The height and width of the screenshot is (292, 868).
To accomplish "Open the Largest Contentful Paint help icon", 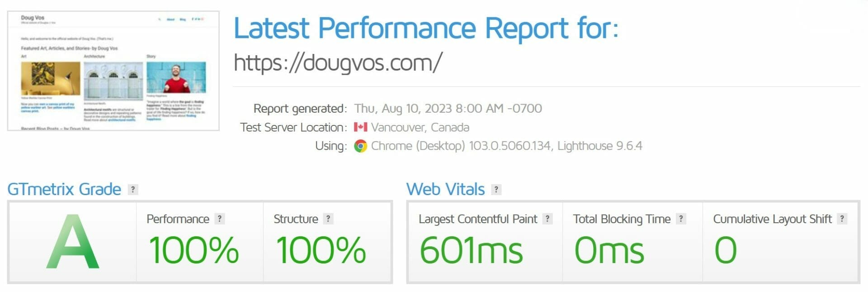I will (x=547, y=220).
